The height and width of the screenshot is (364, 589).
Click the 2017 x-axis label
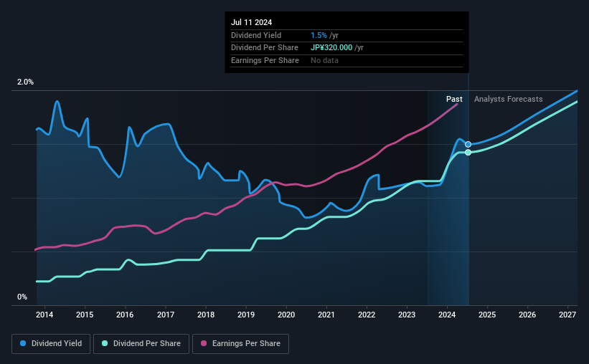[165, 315]
